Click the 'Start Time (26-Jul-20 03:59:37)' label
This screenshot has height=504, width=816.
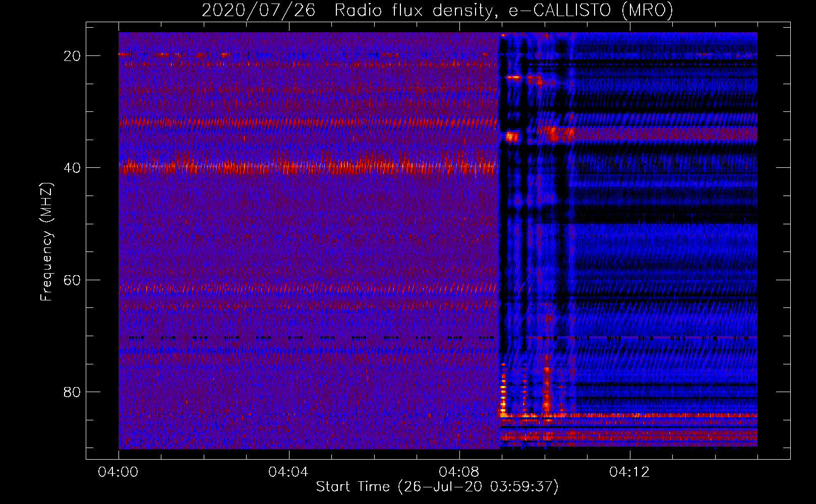click(x=437, y=487)
